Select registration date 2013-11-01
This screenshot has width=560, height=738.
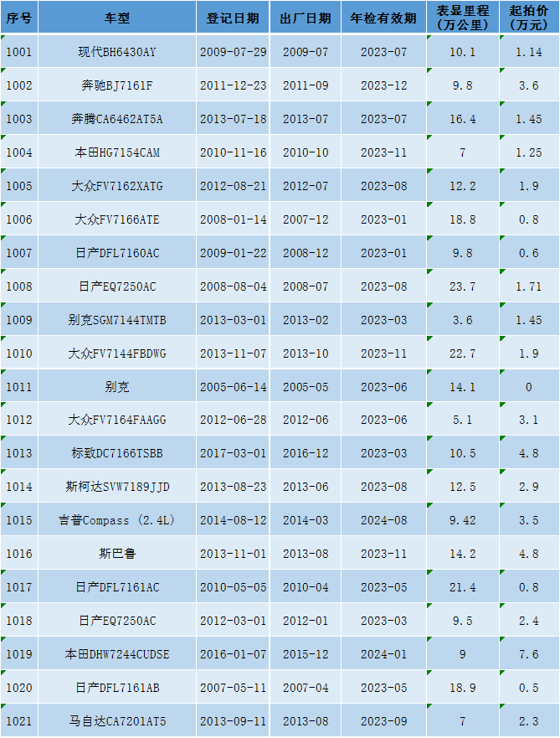(233, 553)
